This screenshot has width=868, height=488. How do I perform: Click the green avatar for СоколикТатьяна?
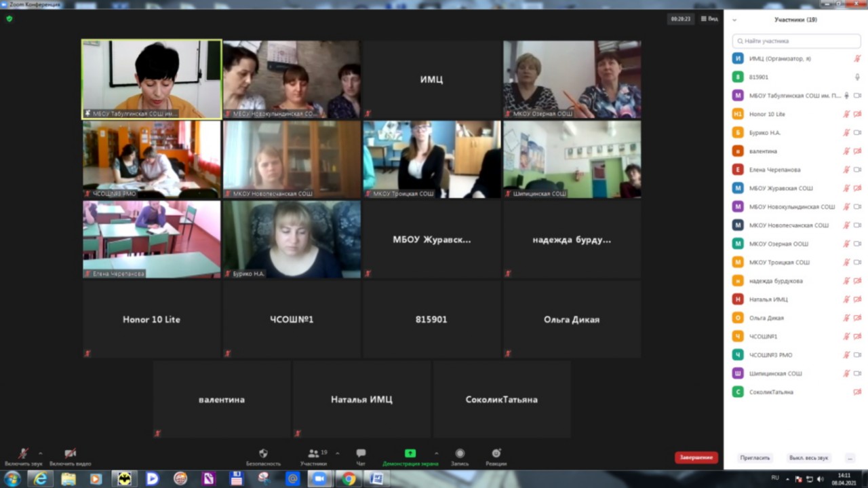(x=738, y=392)
